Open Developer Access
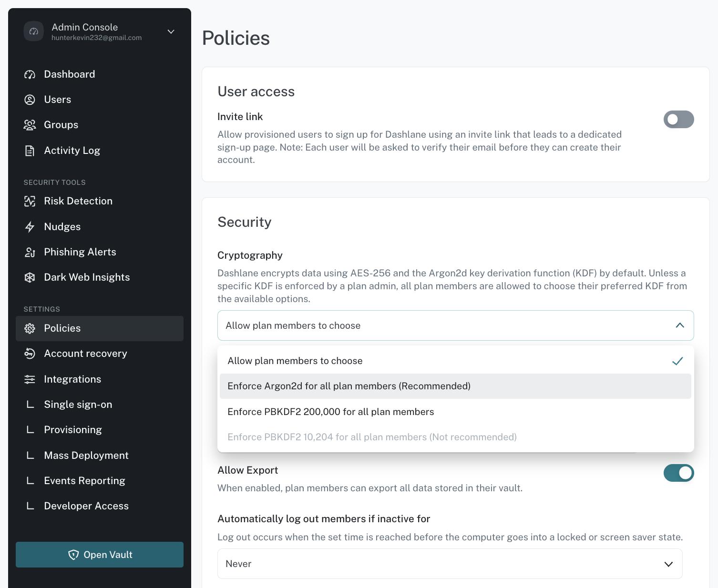Image resolution: width=718 pixels, height=588 pixels. [100, 506]
